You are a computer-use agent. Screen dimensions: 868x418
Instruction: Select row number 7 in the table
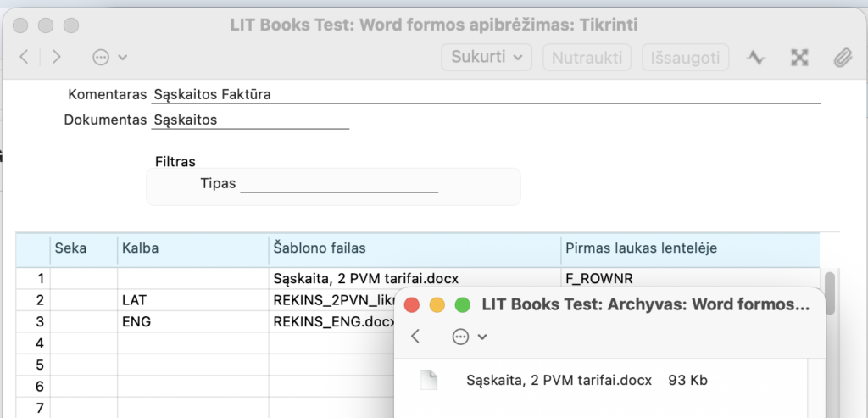[33, 409]
